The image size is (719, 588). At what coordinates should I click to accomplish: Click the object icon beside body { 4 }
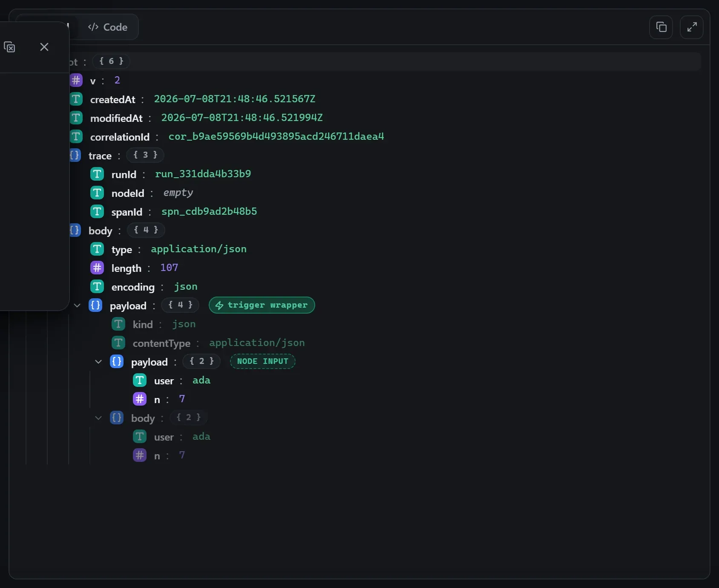click(75, 230)
